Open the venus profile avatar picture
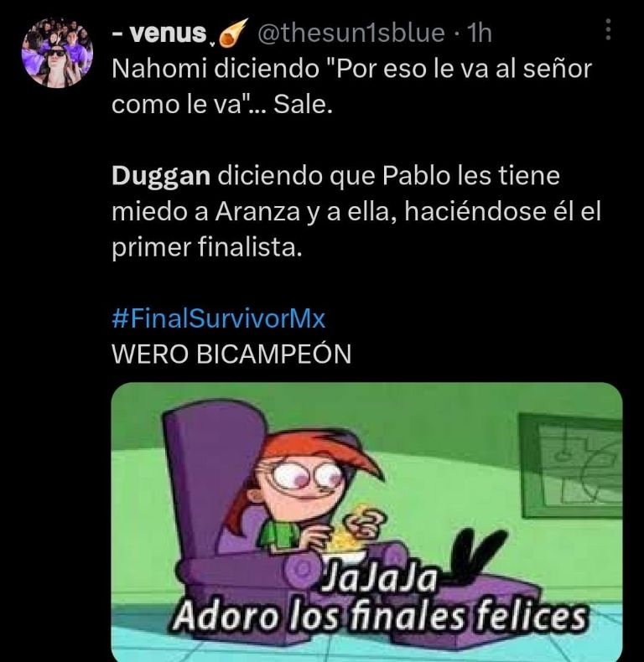This screenshot has height=662, width=644. pyautogui.click(x=58, y=53)
